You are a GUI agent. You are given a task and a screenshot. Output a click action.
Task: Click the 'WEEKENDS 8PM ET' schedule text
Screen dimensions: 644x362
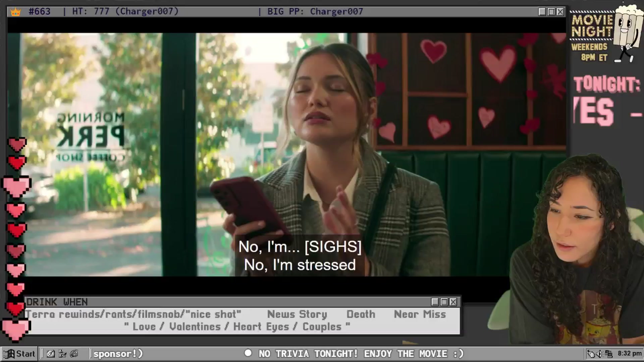click(589, 52)
